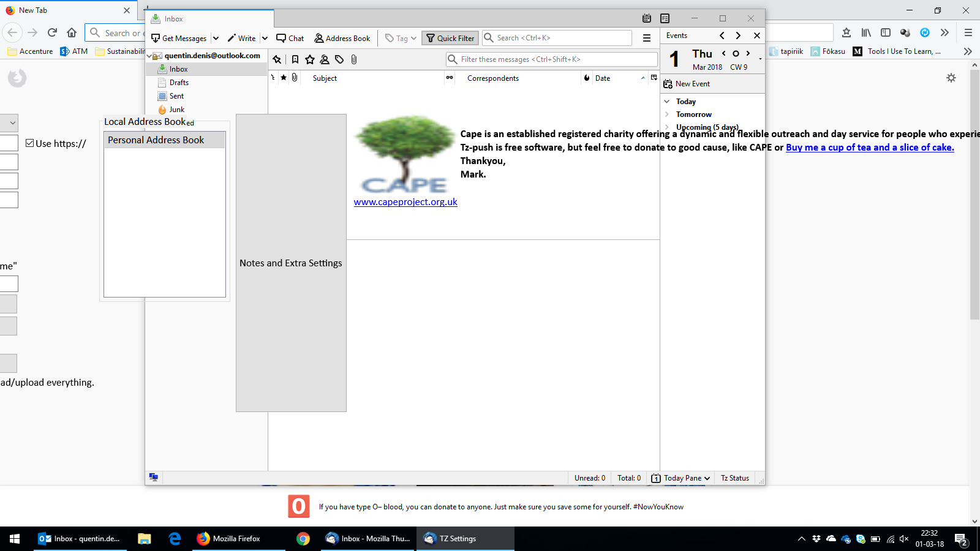
Task: Toggle the keep filters applied pin icon
Action: point(277,59)
